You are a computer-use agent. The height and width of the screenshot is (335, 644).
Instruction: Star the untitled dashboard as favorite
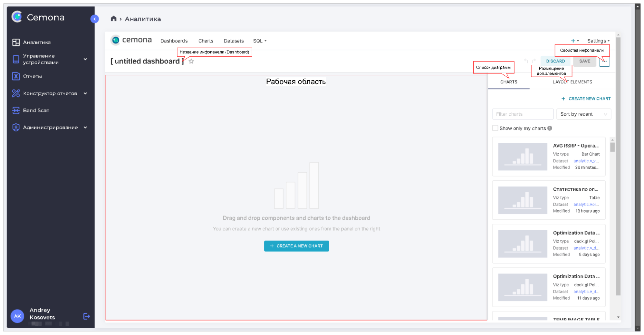[191, 61]
